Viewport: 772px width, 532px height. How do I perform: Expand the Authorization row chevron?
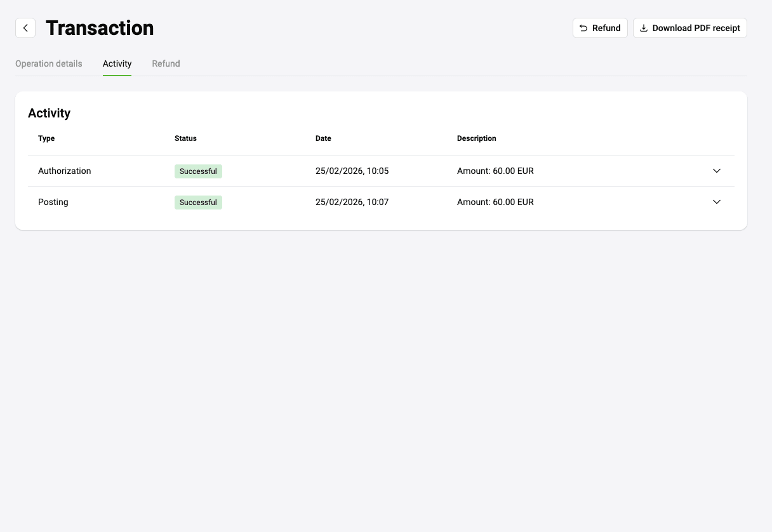[717, 171]
